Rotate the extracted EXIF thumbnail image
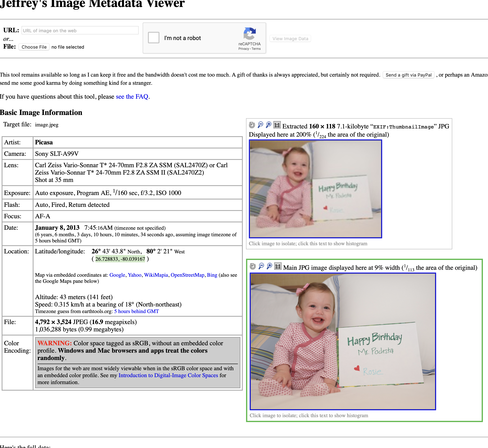 (x=252, y=125)
